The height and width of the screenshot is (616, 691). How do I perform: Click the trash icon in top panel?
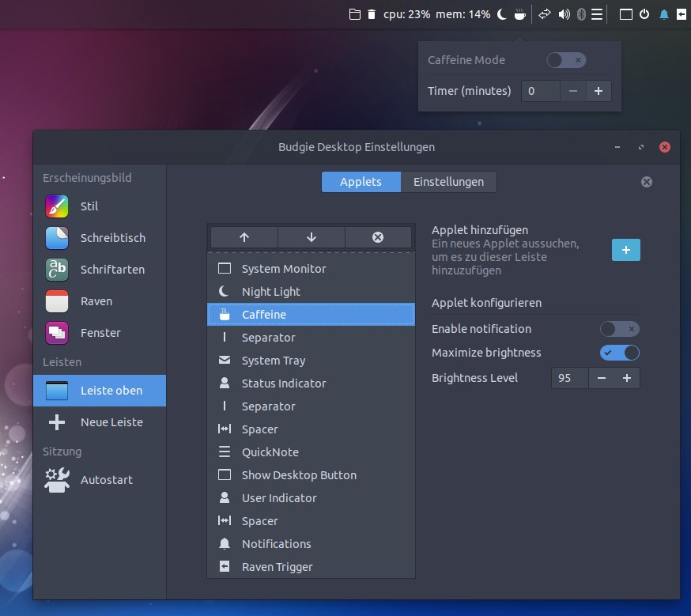point(372,14)
